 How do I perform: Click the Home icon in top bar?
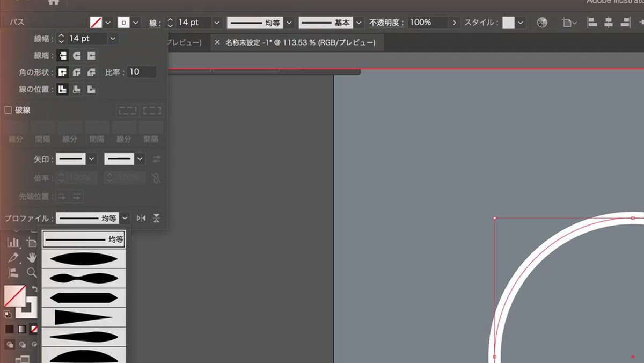tap(53, 2)
